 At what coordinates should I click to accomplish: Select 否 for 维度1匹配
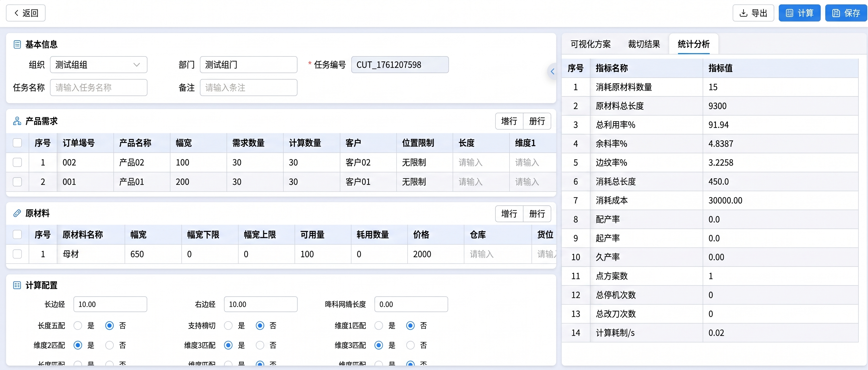point(410,326)
